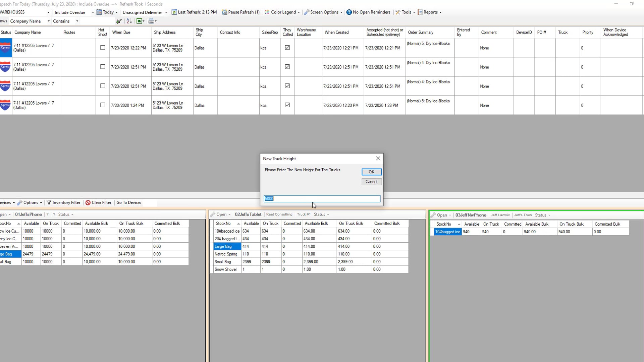
Task: Uncheck They Called for 12:21 PM order
Action: (x=287, y=48)
